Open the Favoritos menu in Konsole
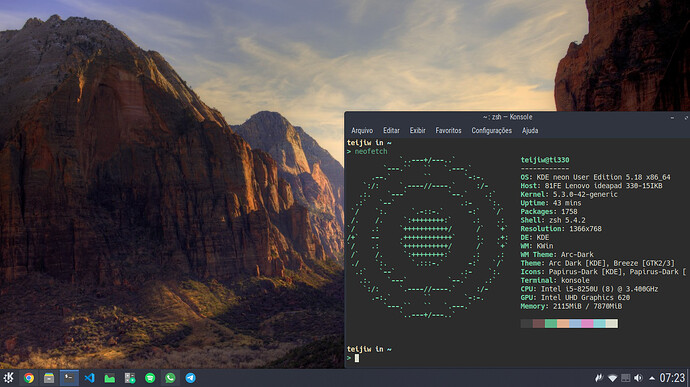 click(x=448, y=130)
